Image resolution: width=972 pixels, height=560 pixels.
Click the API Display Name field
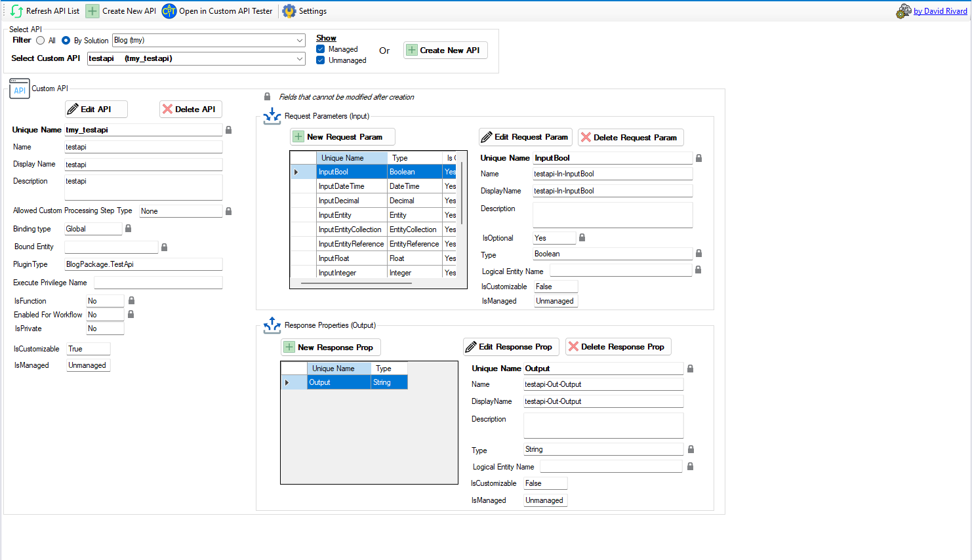click(144, 165)
